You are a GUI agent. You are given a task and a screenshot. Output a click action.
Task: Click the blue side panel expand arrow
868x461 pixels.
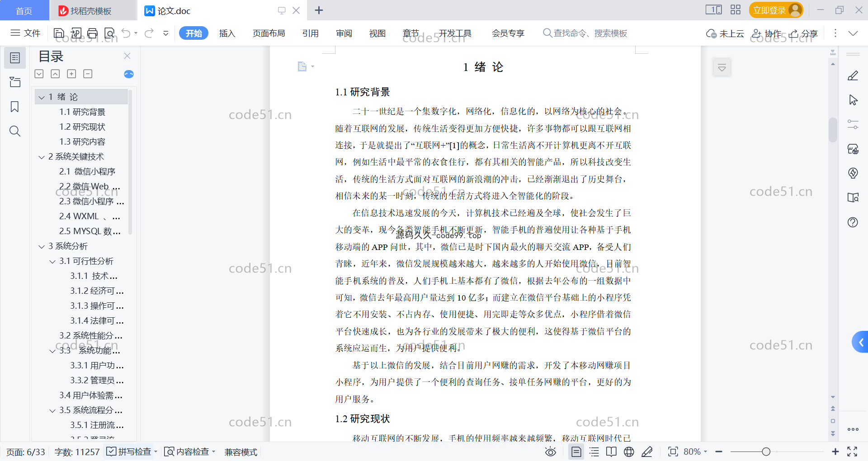point(860,342)
